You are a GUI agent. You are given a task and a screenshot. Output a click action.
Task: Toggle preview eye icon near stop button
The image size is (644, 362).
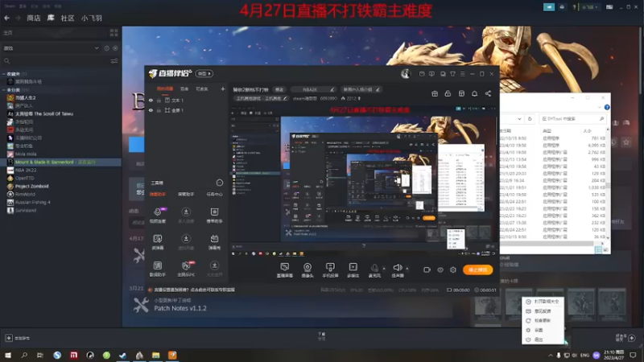tap(440, 269)
